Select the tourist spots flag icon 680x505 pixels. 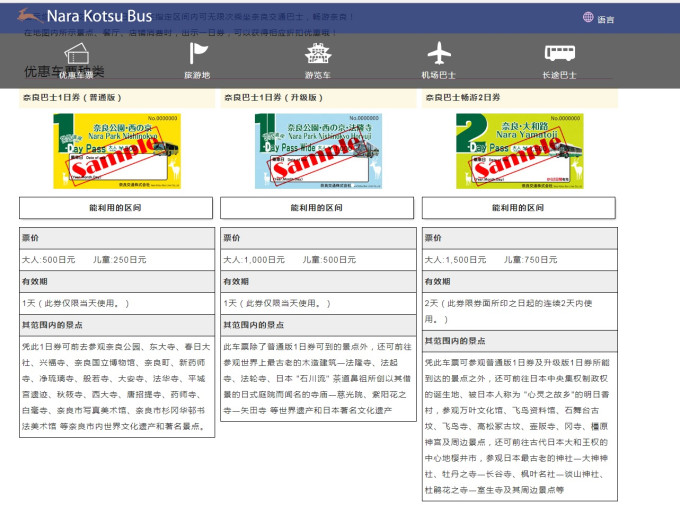(198, 53)
